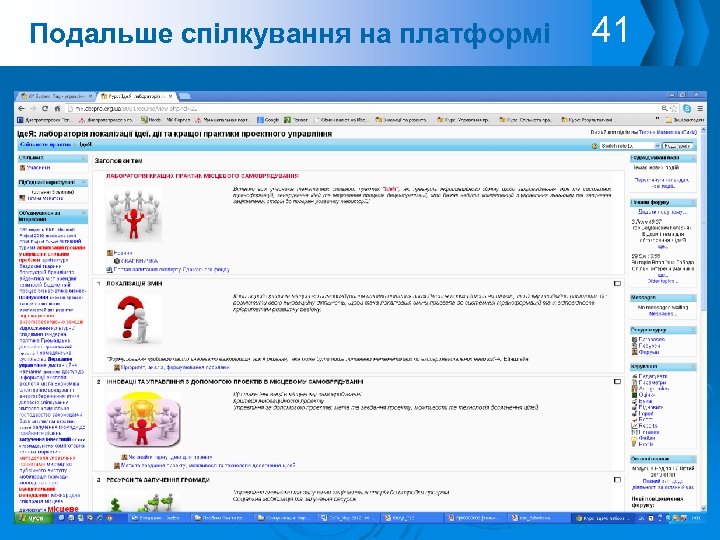720x540 pixels.
Task: Click the Chrome 'Курс: ІдеЯ' taskbar button
Action: [603, 518]
